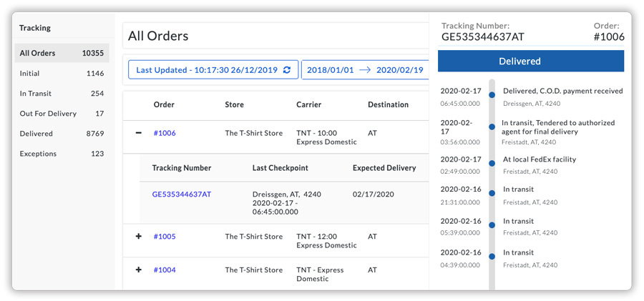Click expected delivery date 02/17/2020
644x301 pixels.
pos(374,194)
